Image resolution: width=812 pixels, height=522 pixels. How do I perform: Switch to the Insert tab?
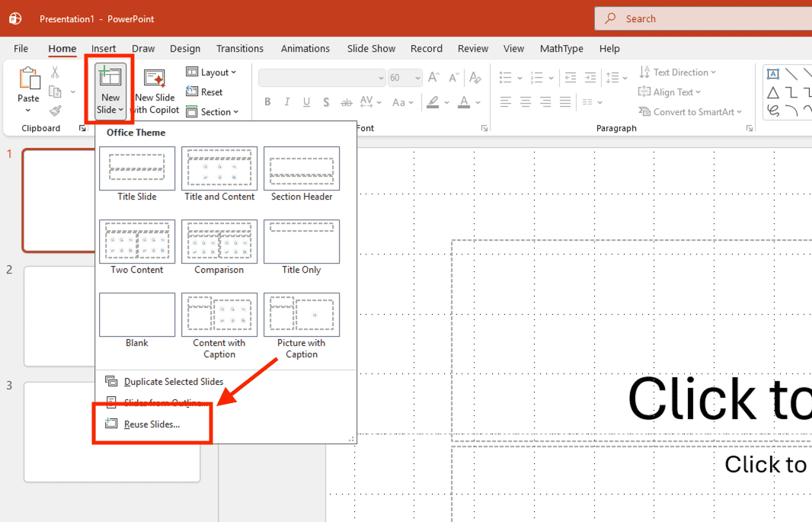pos(104,48)
